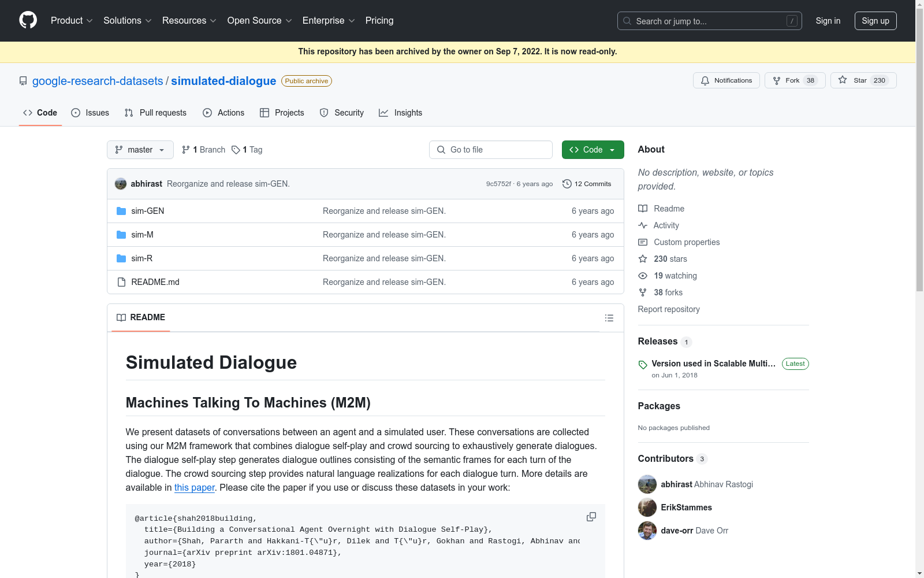Image resolution: width=924 pixels, height=578 pixels.
Task: Open ErikStammes contributor avatar
Action: point(647,507)
